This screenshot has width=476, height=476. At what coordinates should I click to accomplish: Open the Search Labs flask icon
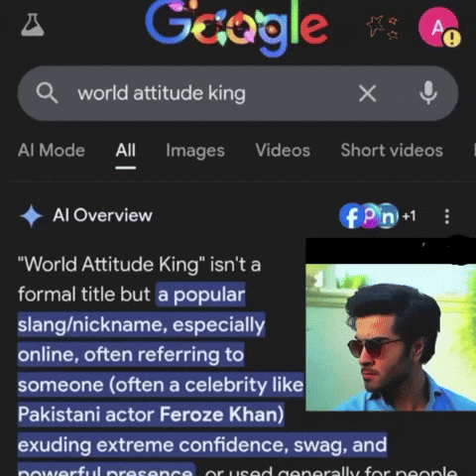point(33,25)
